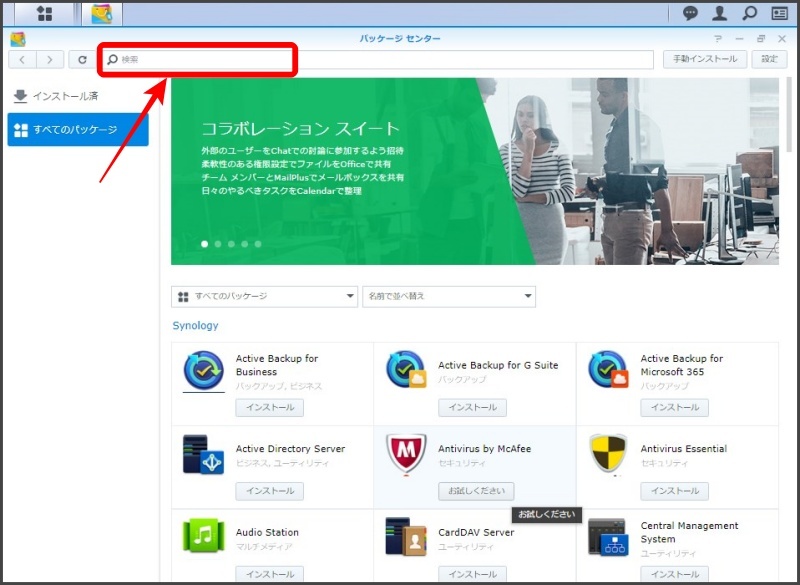
Task: Click the CardDAV Server icon
Action: pos(406,537)
